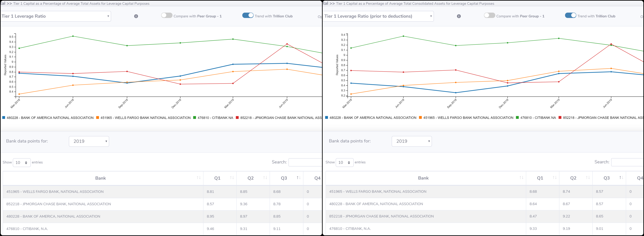The width and height of the screenshot is (644, 236).
Task: Click Bank of America blue legend swatch, right chart
Action: pyautogui.click(x=327, y=118)
